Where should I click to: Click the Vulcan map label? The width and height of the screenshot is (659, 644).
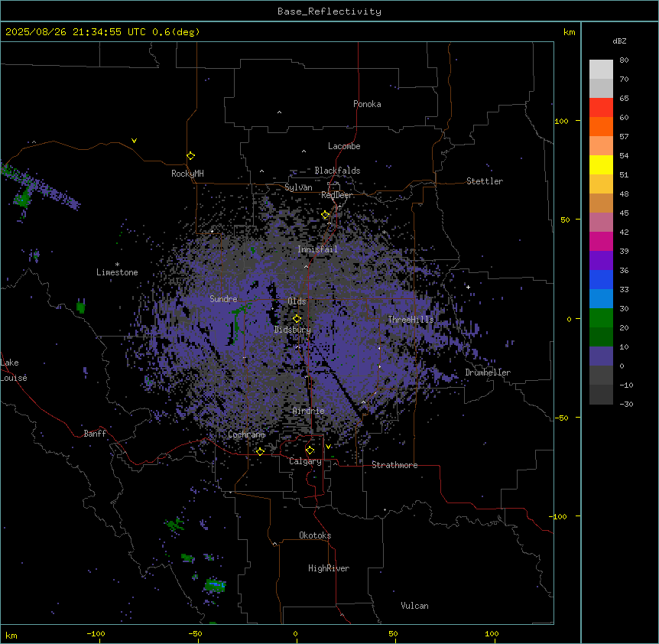(415, 606)
